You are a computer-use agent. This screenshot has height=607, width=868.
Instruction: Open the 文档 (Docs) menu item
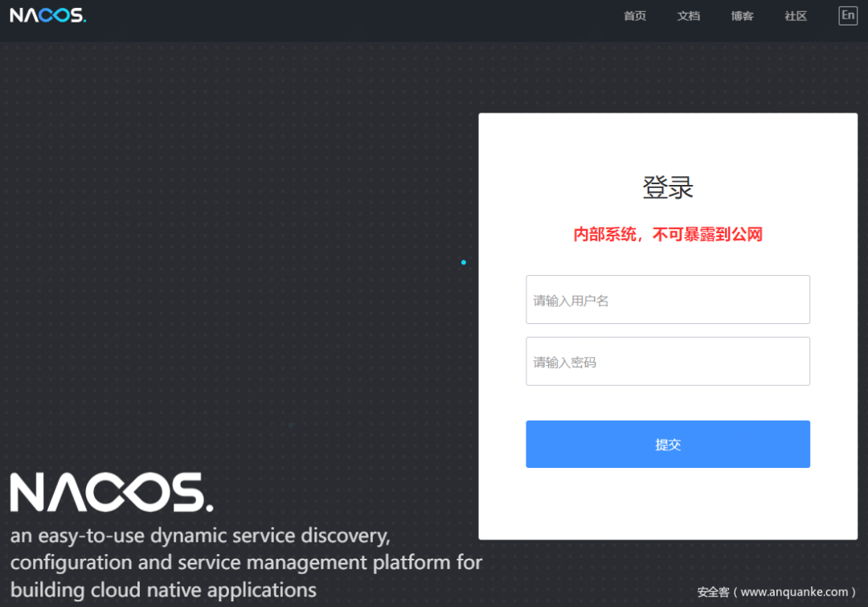click(688, 16)
